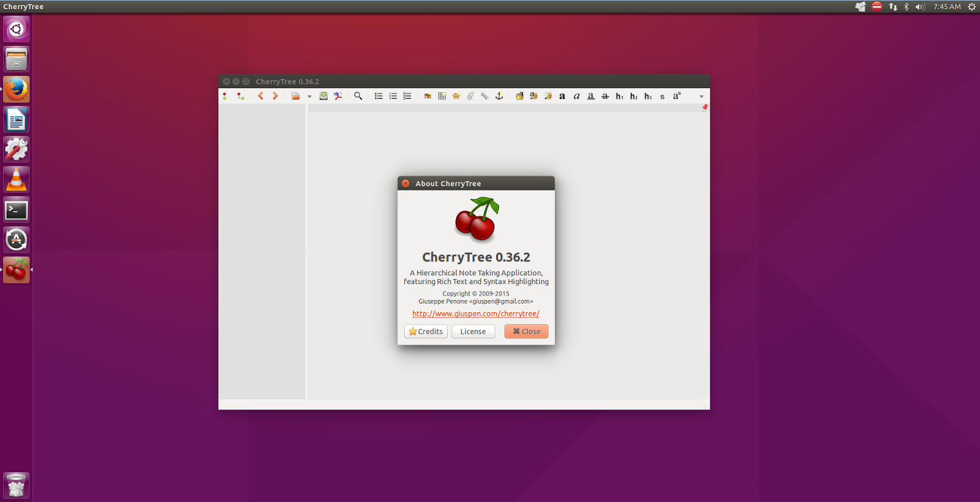Change text foreground color
The image size is (980, 502).
tap(533, 96)
